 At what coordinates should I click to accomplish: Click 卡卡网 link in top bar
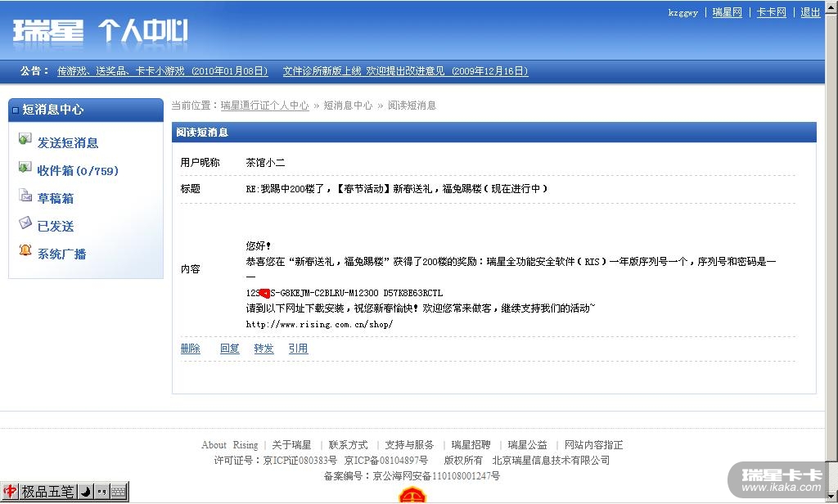[x=772, y=12]
